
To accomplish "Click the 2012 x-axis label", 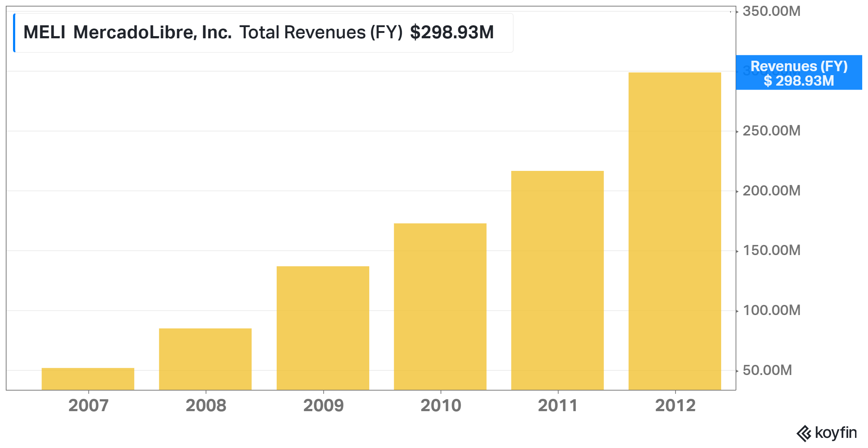I will (675, 405).
